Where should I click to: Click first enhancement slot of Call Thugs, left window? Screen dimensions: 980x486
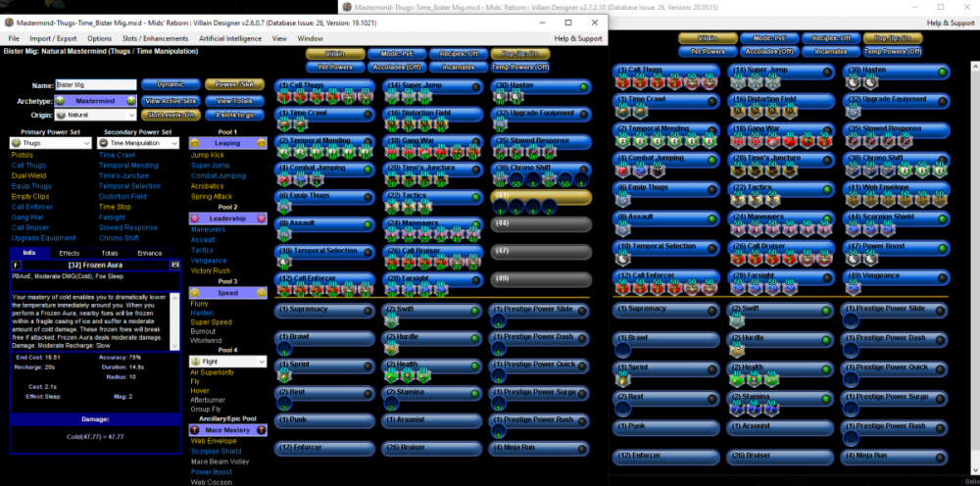283,96
